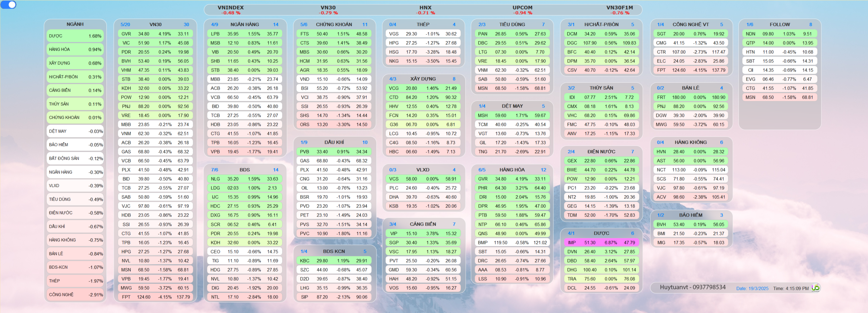Select the IMP row highlighted in magenta

pyautogui.click(x=601, y=243)
